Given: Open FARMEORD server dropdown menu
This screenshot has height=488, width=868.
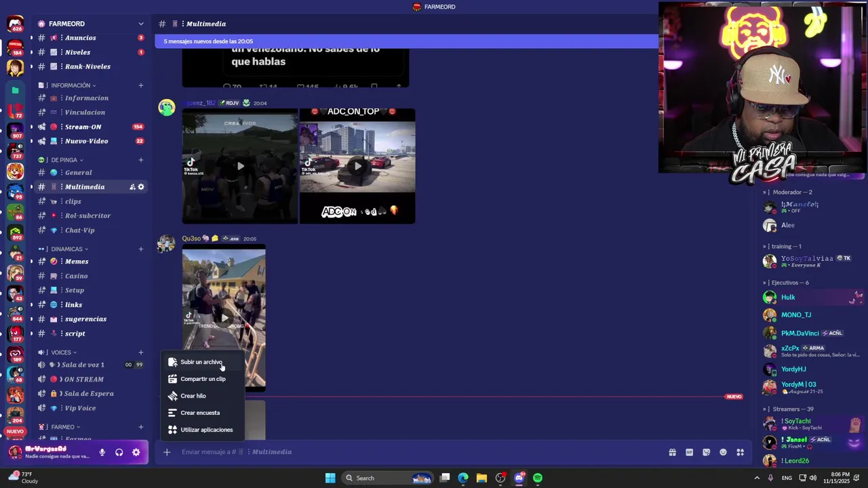Looking at the screenshot, I should point(90,24).
